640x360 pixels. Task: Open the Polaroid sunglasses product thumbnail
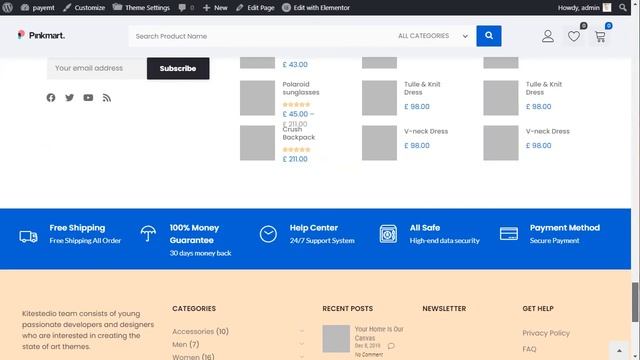coord(257,98)
